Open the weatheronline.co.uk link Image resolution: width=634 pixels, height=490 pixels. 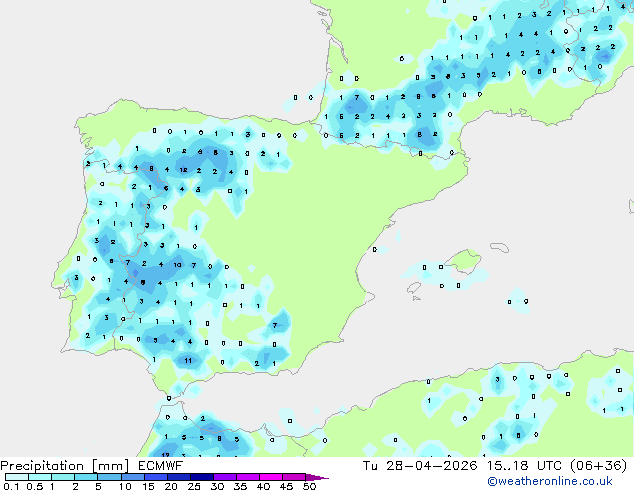pyautogui.click(x=550, y=481)
